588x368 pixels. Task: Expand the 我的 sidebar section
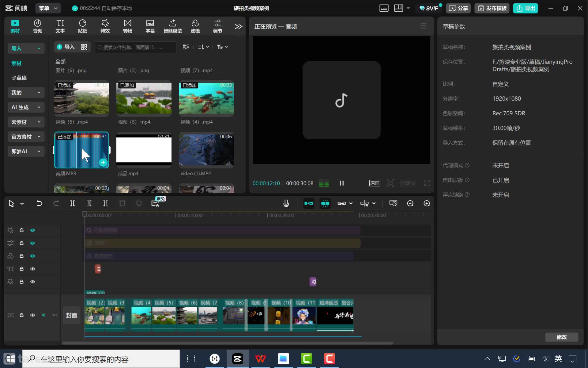26,93
